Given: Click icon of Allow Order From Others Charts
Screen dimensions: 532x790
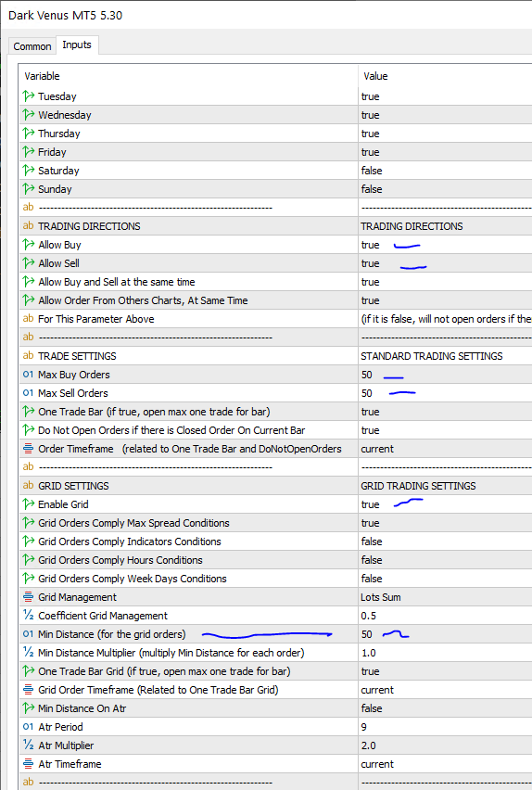Looking at the screenshot, I should point(28,300).
